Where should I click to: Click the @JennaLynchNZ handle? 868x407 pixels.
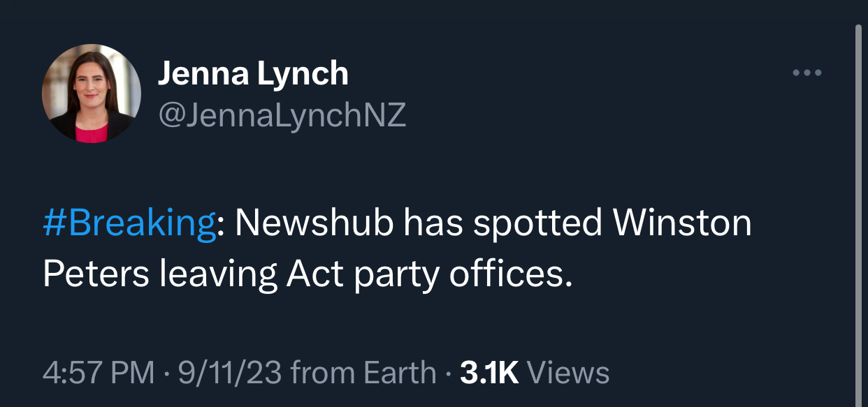click(x=282, y=114)
